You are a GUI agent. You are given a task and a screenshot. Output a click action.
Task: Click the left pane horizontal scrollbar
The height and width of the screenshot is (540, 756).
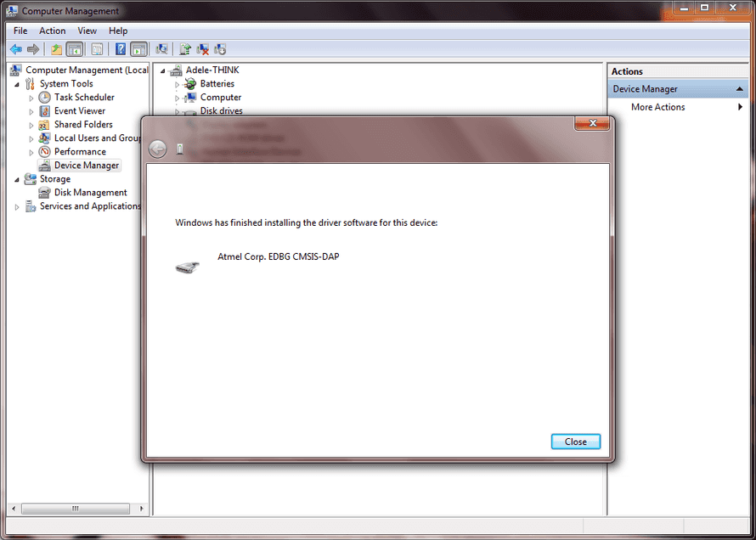(x=75, y=508)
